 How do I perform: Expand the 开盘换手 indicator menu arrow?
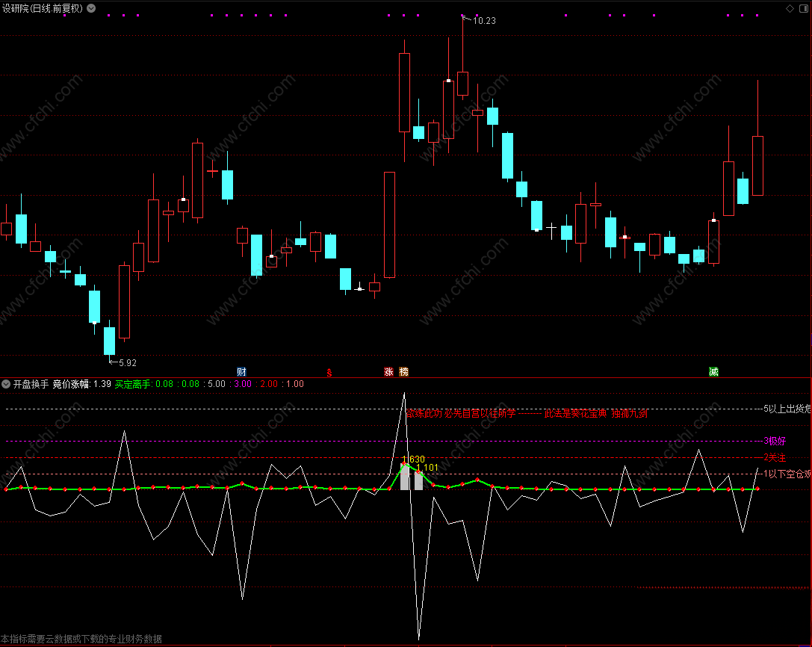click(x=6, y=384)
